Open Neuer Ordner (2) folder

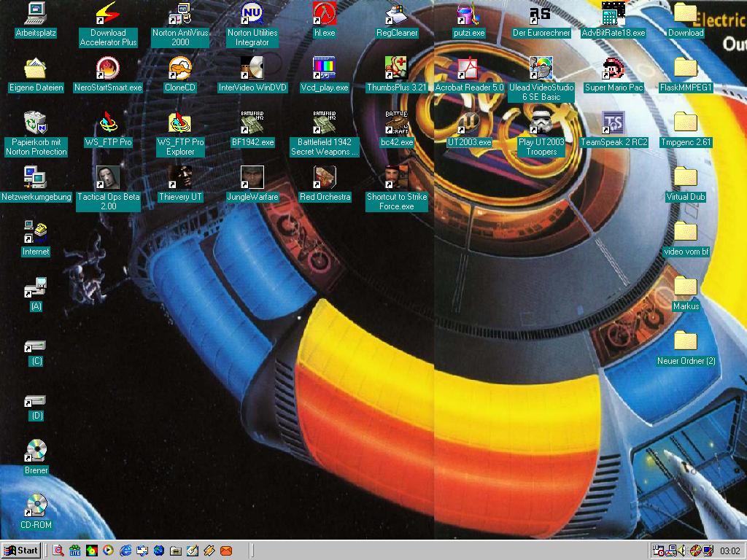click(x=686, y=349)
